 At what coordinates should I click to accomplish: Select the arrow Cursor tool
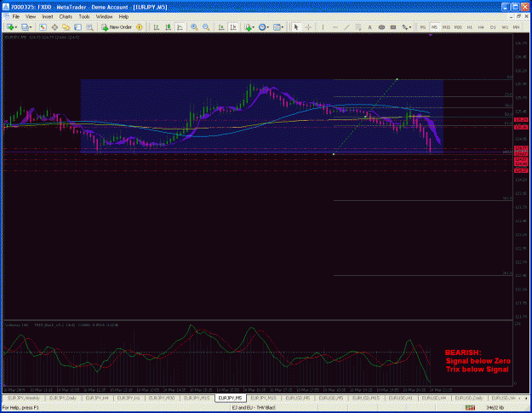tap(296, 27)
